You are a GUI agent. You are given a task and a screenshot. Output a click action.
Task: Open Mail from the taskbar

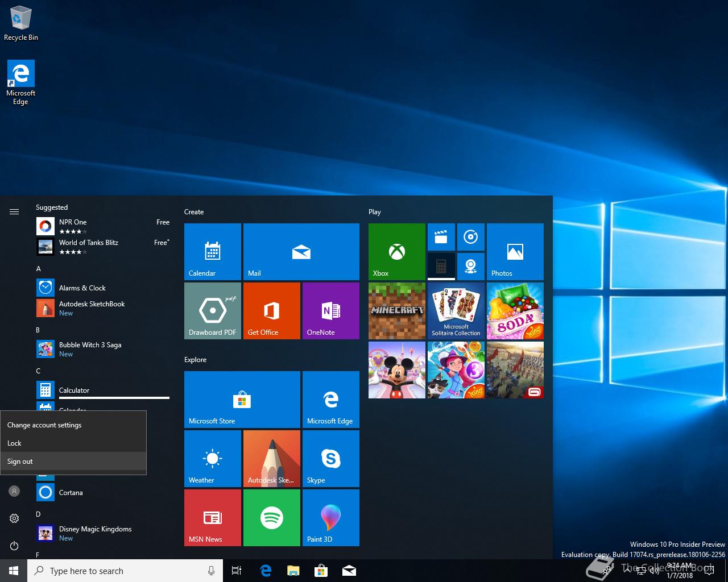click(349, 571)
